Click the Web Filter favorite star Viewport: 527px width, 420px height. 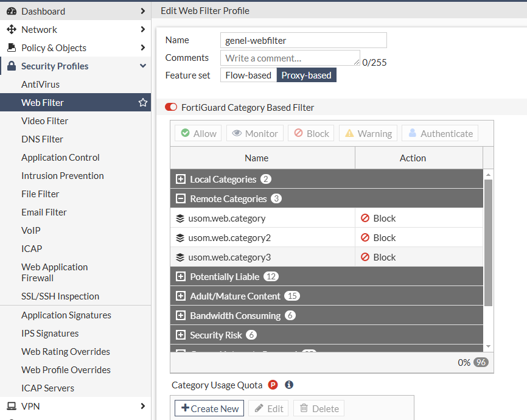coord(143,102)
